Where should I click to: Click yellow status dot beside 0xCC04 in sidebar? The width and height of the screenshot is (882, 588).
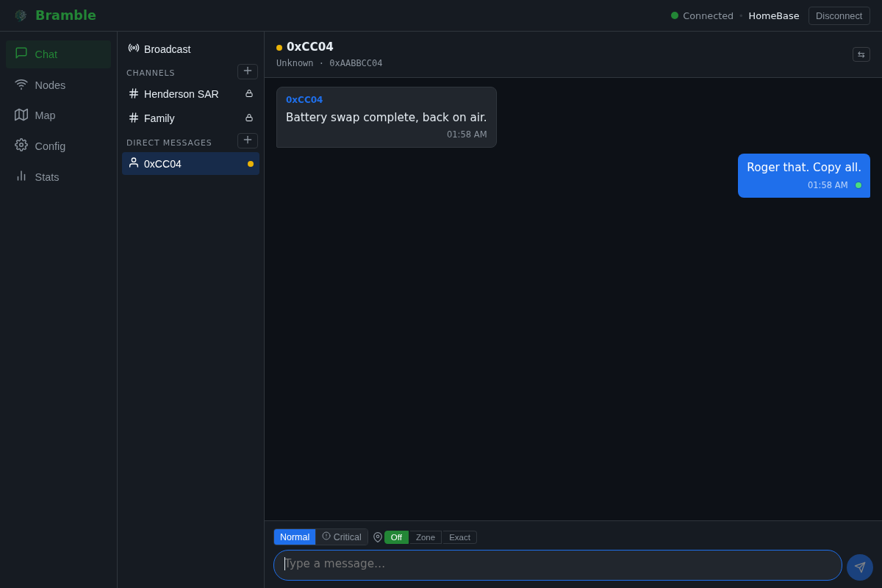click(x=251, y=164)
